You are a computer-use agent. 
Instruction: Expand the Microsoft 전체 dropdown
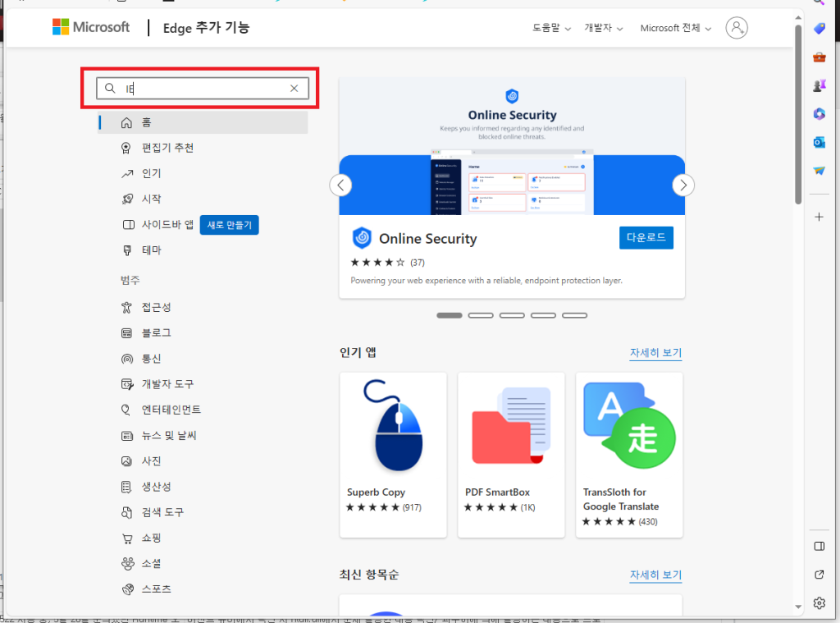coord(676,28)
